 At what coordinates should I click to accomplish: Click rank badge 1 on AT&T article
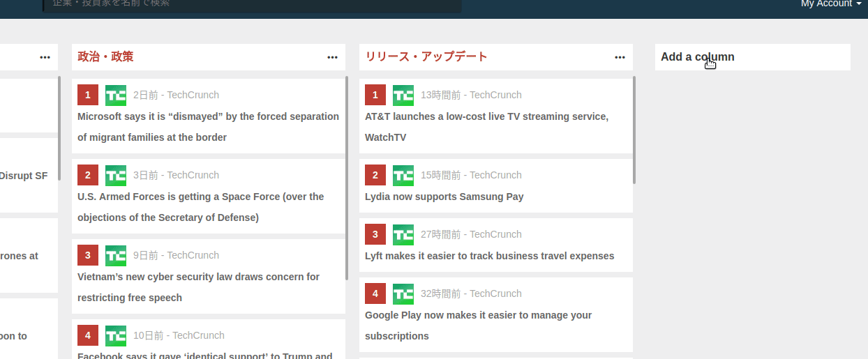tap(375, 95)
